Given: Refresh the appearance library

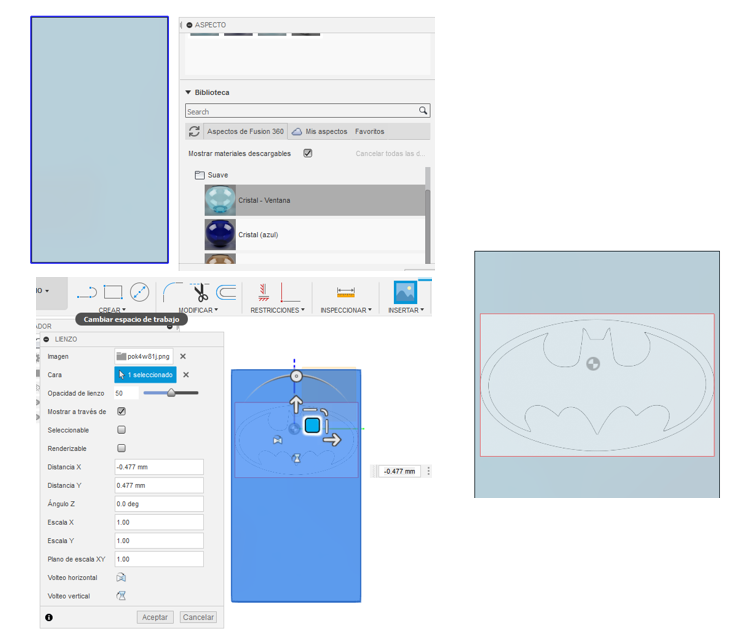Looking at the screenshot, I should click(x=194, y=131).
